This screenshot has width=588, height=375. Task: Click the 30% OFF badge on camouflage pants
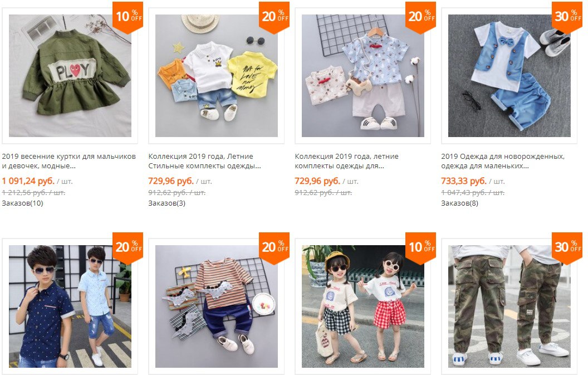[567, 248]
